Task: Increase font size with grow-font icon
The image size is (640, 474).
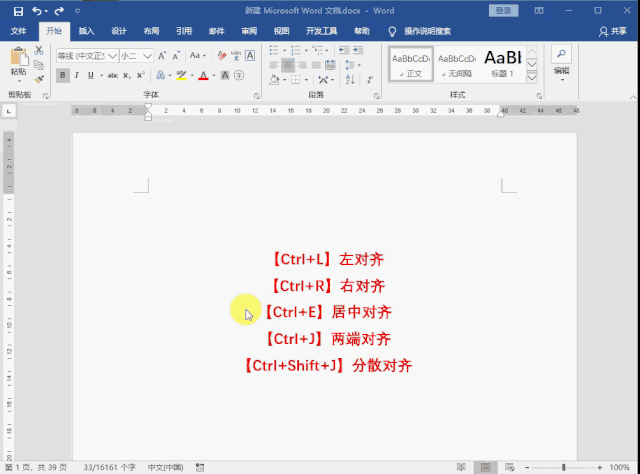Action: [x=162, y=56]
